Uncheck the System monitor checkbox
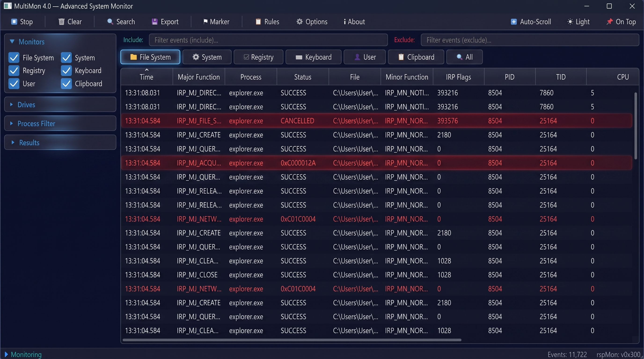Viewport: 644px width, 359px height. [x=66, y=58]
